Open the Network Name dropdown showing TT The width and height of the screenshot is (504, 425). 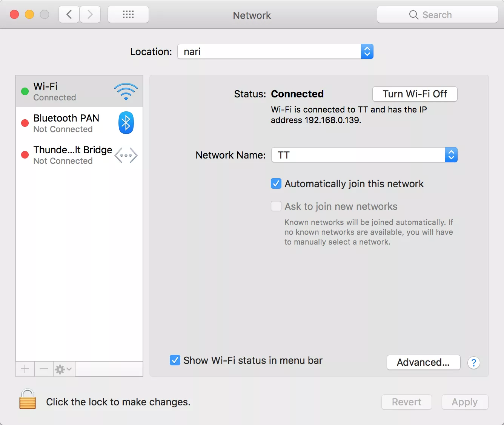364,155
